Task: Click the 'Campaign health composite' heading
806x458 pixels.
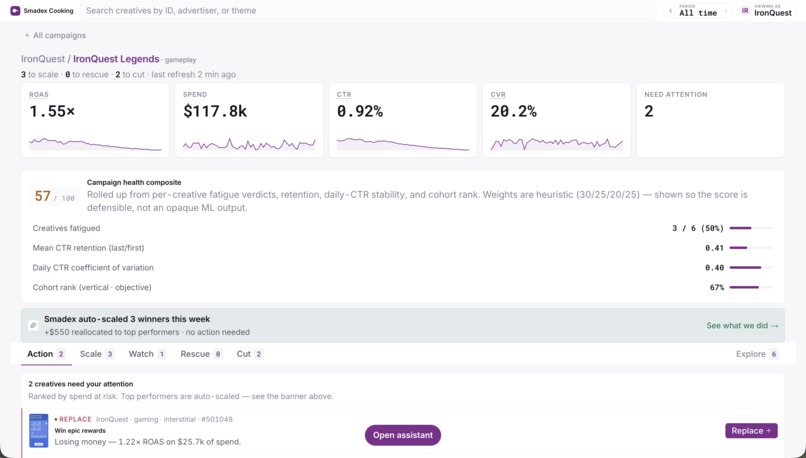Action: coord(134,182)
